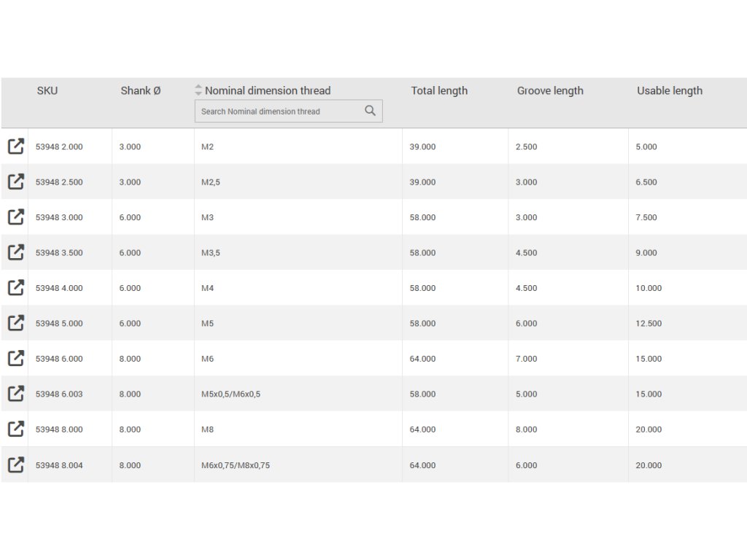This screenshot has width=747, height=560.
Task: Focus the Search Nominal dimension thread field
Action: pos(277,112)
